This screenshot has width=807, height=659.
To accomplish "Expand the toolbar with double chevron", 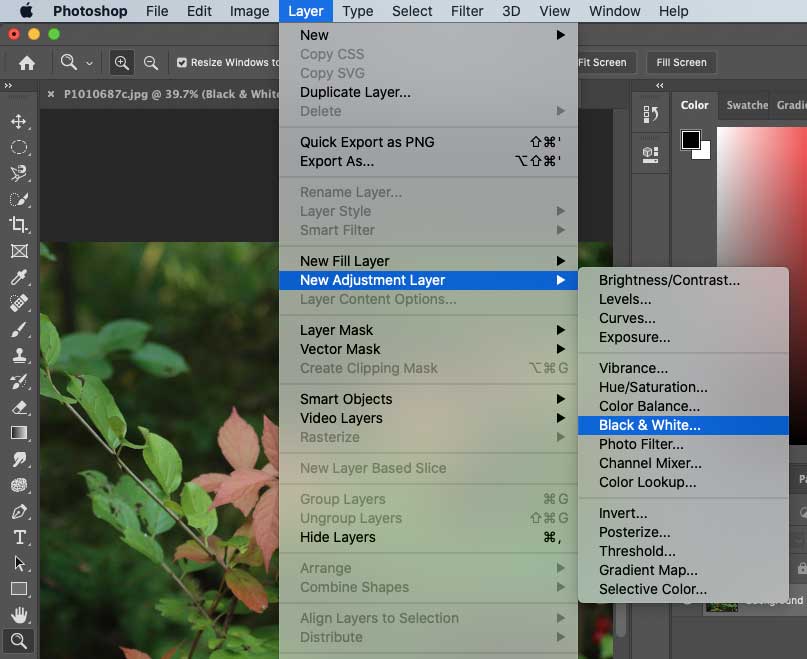I will (x=8, y=85).
